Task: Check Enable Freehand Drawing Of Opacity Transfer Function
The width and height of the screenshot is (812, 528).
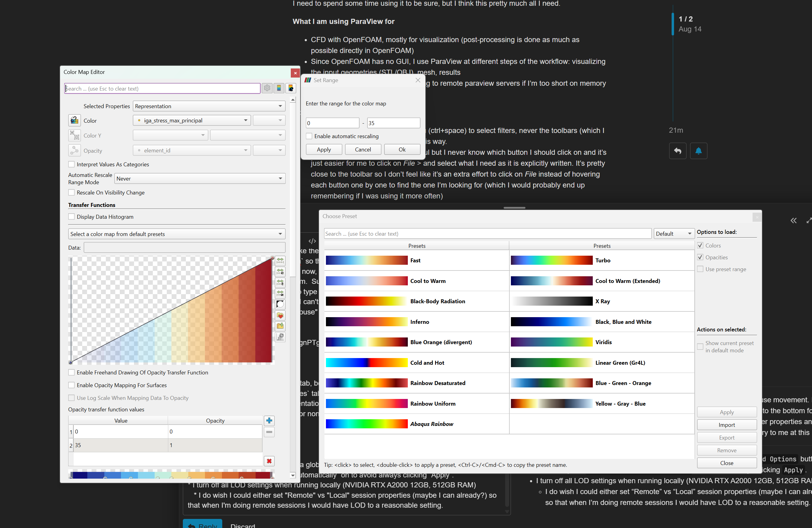Action: coord(71,373)
